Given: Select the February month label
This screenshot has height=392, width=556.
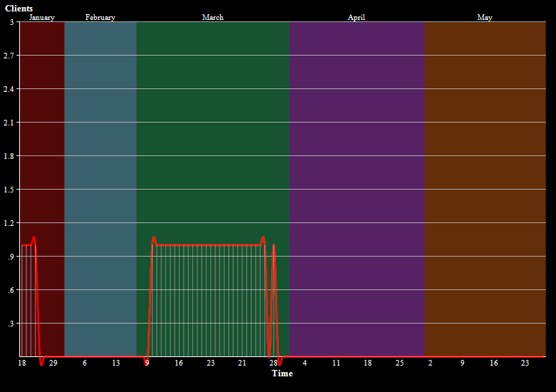Looking at the screenshot, I should point(100,17).
